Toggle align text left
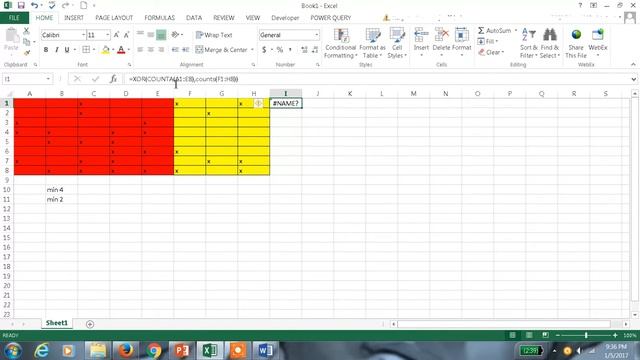 tap(140, 50)
